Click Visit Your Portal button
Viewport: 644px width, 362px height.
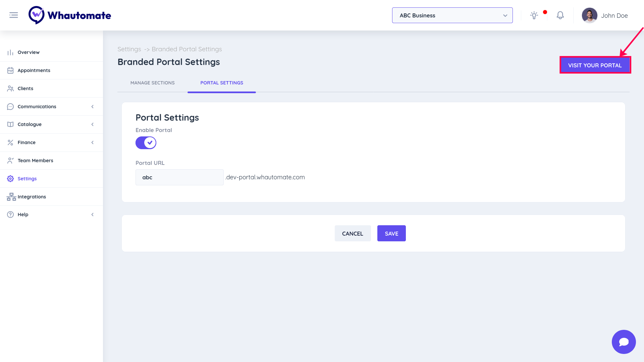[x=595, y=65]
